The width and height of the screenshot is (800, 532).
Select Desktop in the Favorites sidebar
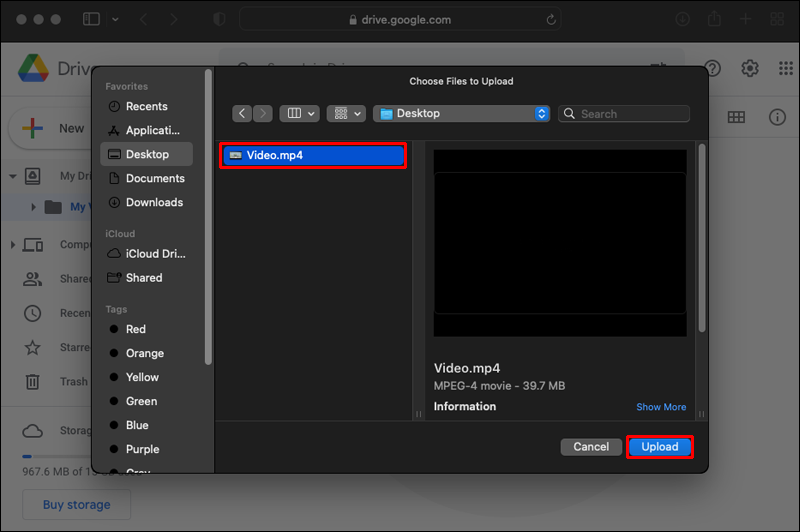click(146, 154)
